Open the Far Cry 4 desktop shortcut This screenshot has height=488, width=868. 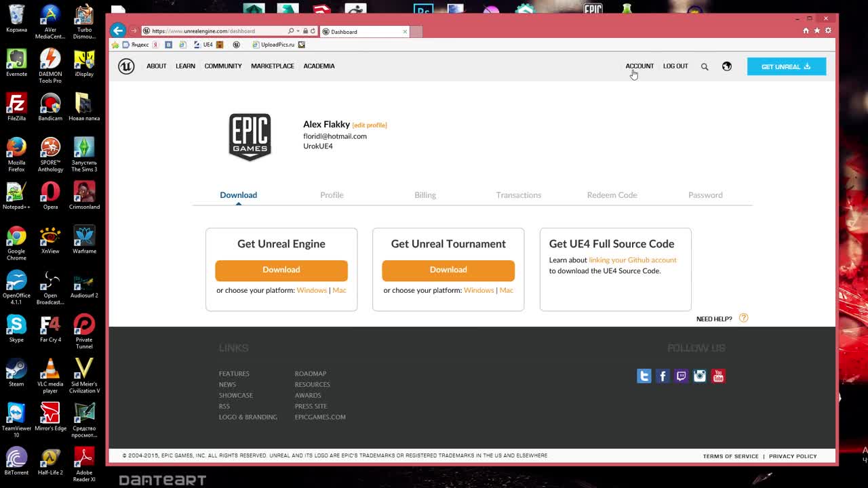click(50, 329)
